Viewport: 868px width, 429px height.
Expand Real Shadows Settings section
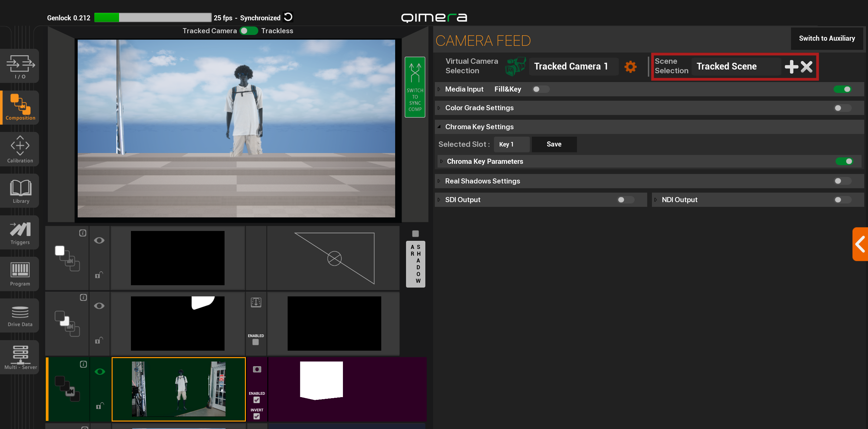pos(439,181)
